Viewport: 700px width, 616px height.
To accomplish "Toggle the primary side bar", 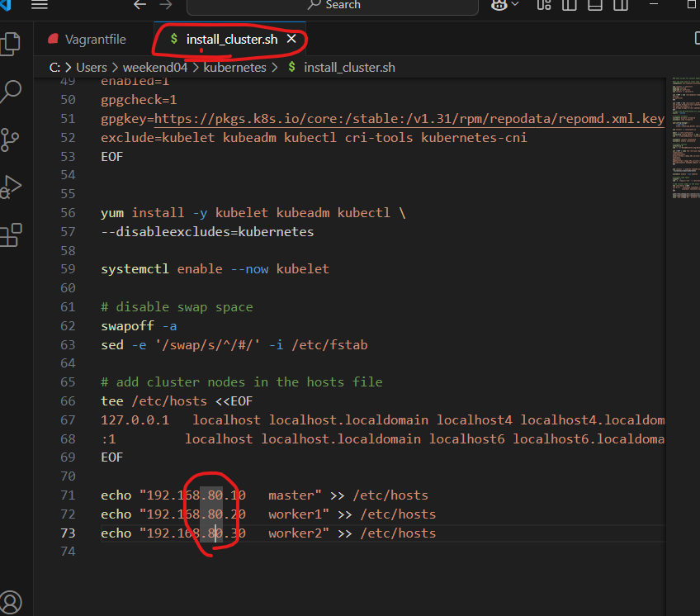I will tap(570, 5).
